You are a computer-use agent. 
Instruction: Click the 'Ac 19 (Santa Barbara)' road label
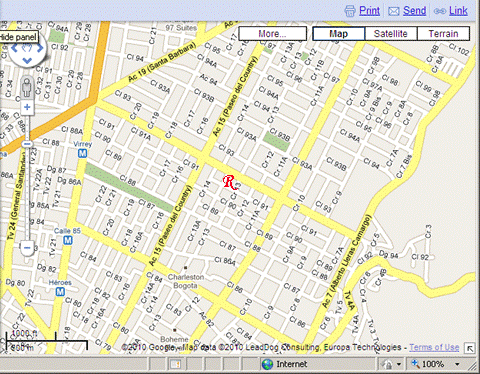162,63
